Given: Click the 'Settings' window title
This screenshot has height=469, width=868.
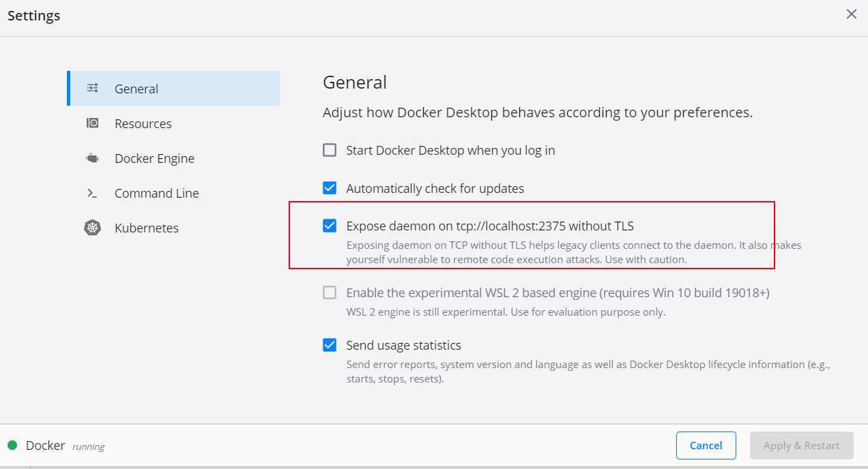Looking at the screenshot, I should [34, 15].
